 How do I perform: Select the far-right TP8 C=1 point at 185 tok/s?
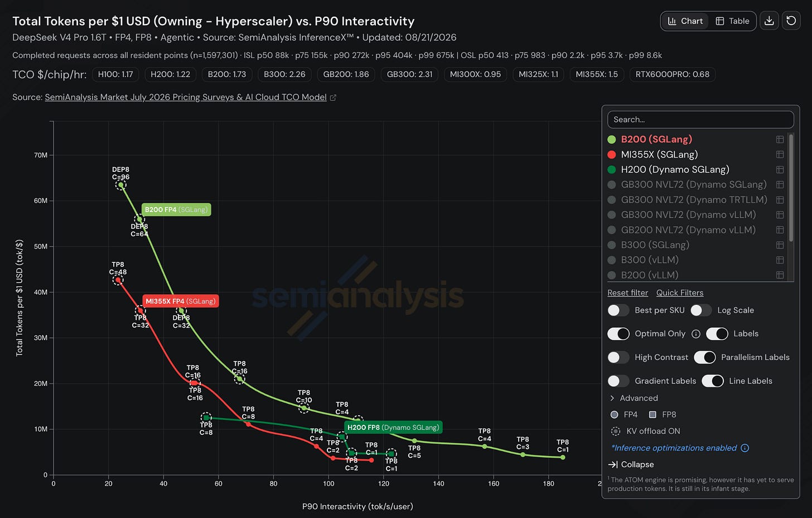coord(563,458)
